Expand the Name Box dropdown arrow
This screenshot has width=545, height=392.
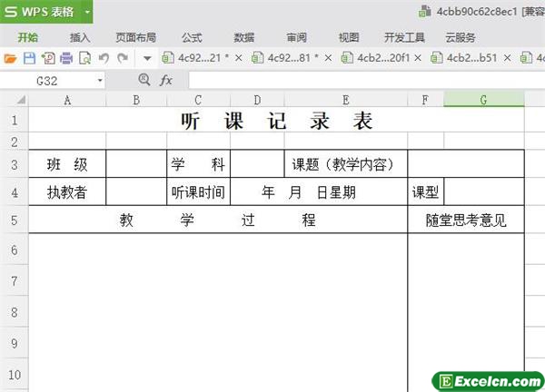(x=99, y=80)
